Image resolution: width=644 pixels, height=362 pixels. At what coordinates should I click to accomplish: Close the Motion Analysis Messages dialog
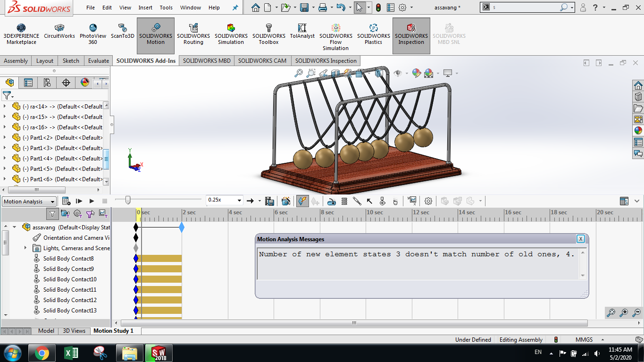coord(581,239)
